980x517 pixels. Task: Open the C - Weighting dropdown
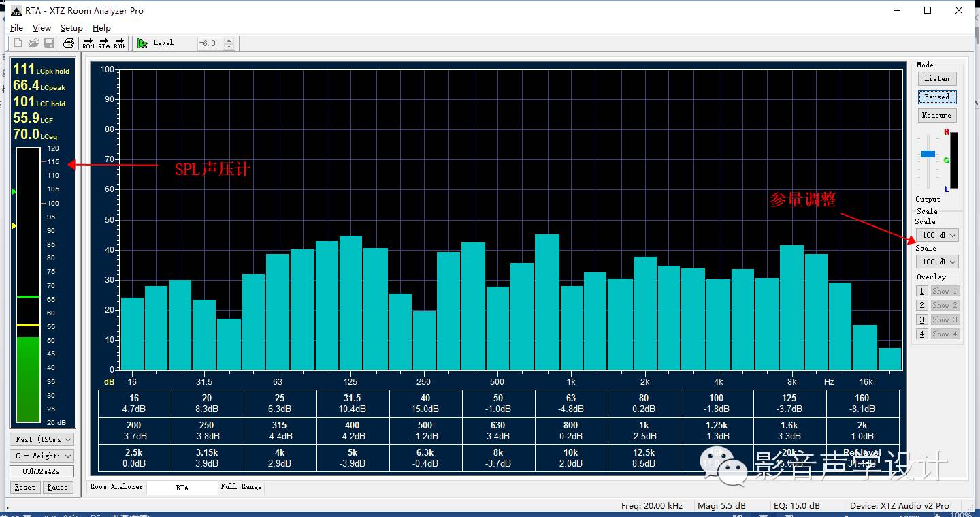coord(42,456)
